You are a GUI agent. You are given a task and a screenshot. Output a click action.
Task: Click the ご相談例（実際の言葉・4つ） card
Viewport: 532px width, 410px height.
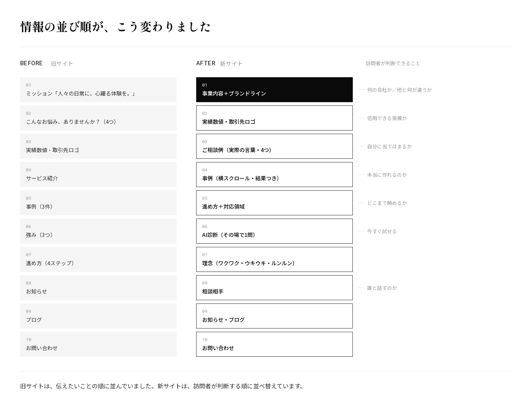click(x=274, y=146)
